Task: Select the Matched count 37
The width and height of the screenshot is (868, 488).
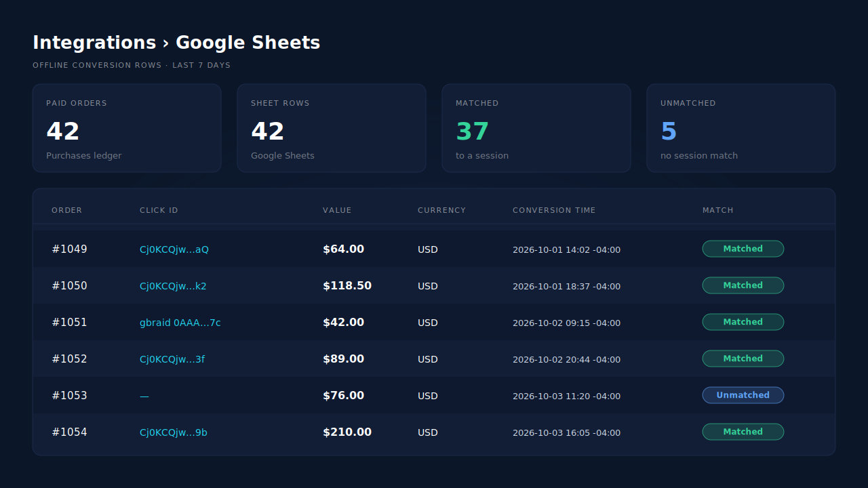Action: pyautogui.click(x=473, y=131)
